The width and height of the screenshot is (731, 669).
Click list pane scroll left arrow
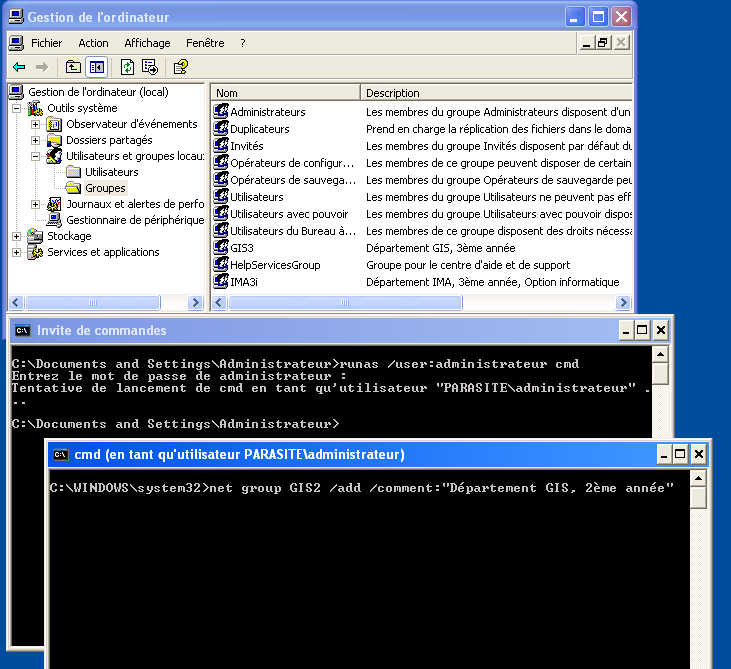point(220,303)
